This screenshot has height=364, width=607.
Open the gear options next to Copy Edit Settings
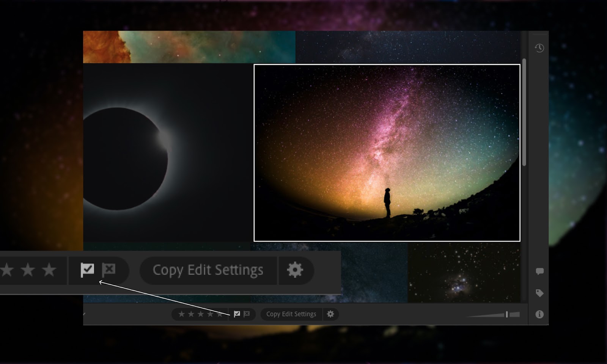click(330, 314)
